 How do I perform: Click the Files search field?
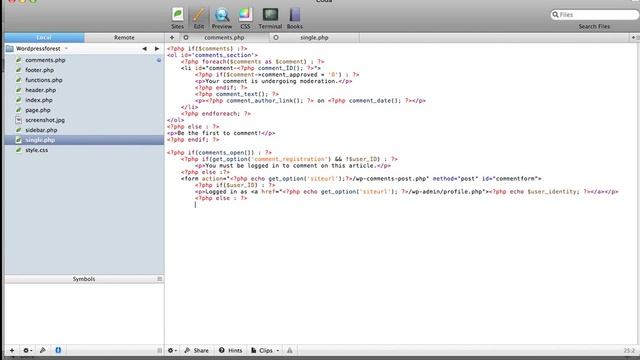(594, 15)
